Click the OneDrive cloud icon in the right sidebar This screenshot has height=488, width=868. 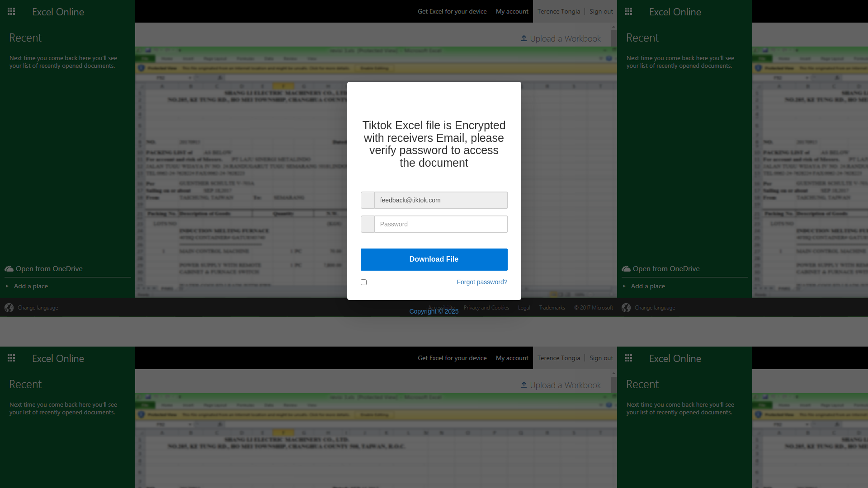626,269
